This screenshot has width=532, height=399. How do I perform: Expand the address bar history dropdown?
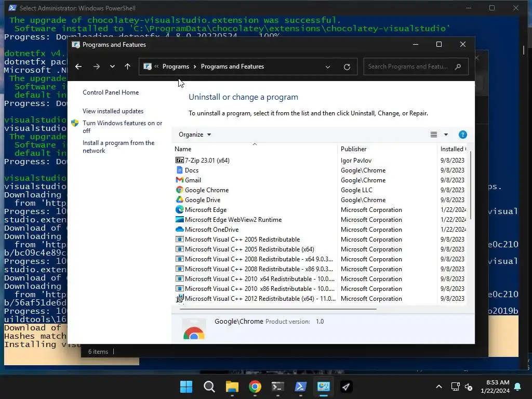[x=328, y=67]
